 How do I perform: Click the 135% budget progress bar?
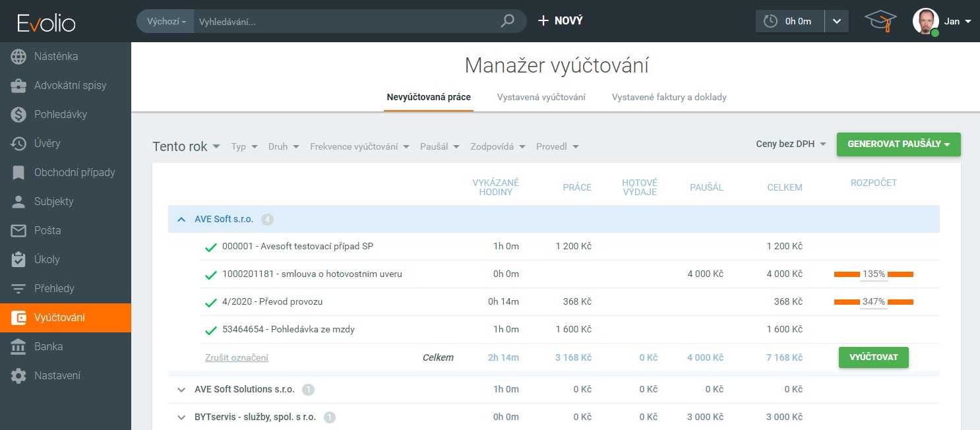tap(873, 274)
